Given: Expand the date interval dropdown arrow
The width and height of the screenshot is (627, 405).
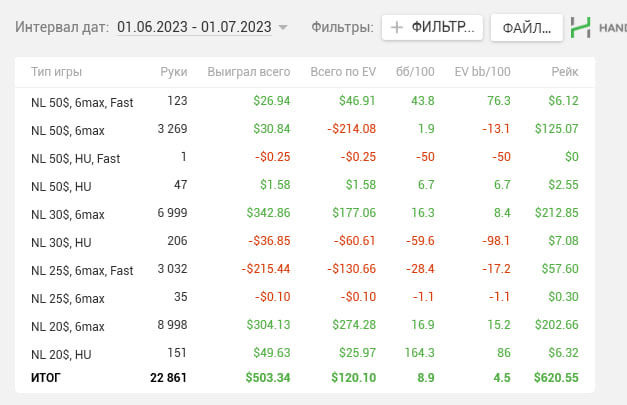Looking at the screenshot, I should point(282,28).
